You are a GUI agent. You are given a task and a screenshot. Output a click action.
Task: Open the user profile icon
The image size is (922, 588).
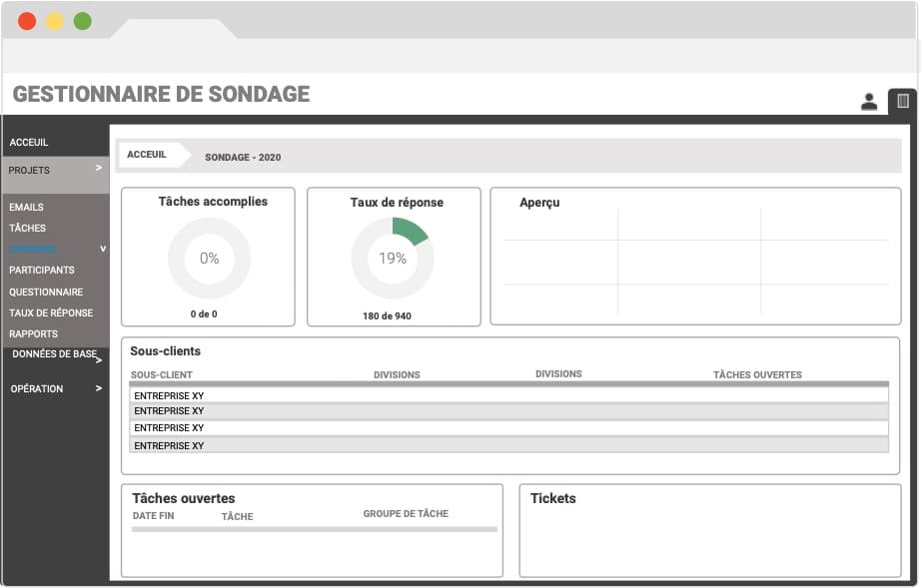[x=868, y=102]
